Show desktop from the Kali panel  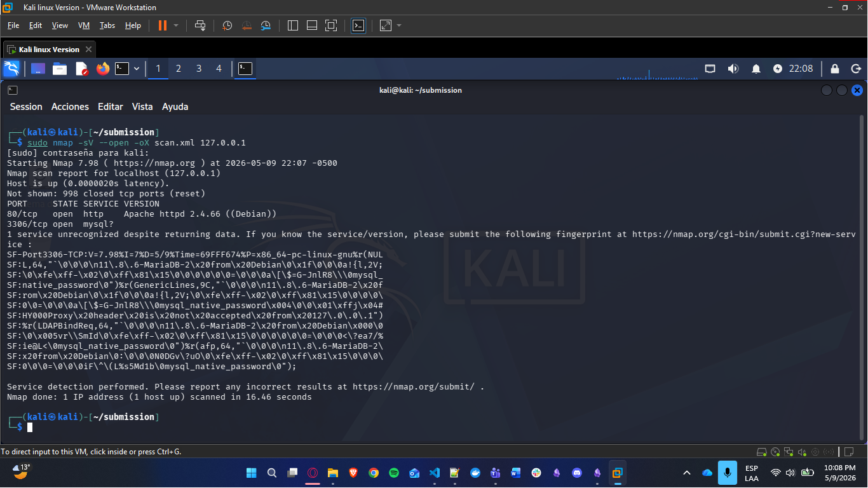click(x=38, y=69)
